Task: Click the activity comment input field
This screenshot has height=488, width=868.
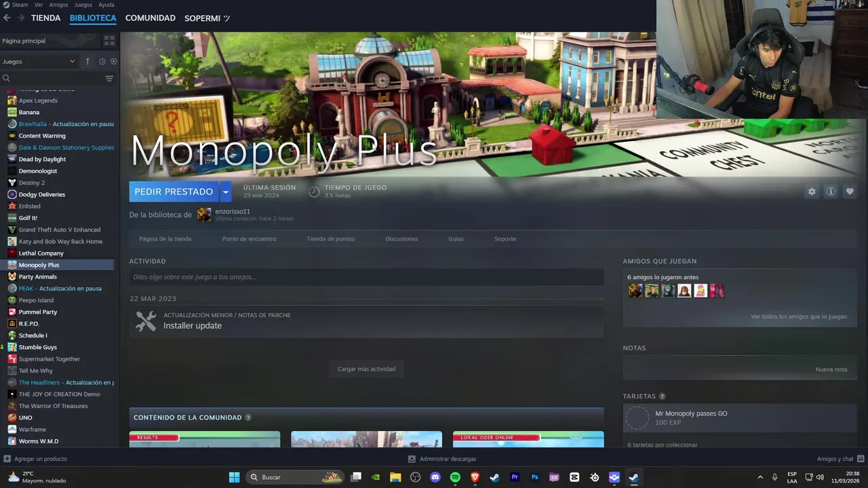Action: (x=366, y=277)
